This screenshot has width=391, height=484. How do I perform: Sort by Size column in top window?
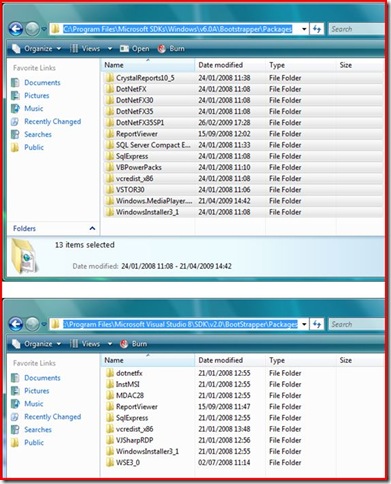360,65
